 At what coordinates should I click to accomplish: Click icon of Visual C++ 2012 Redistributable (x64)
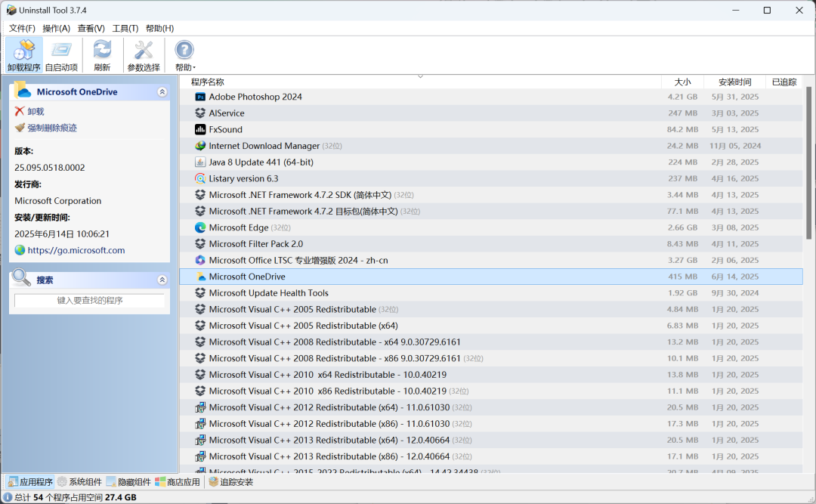(x=200, y=408)
